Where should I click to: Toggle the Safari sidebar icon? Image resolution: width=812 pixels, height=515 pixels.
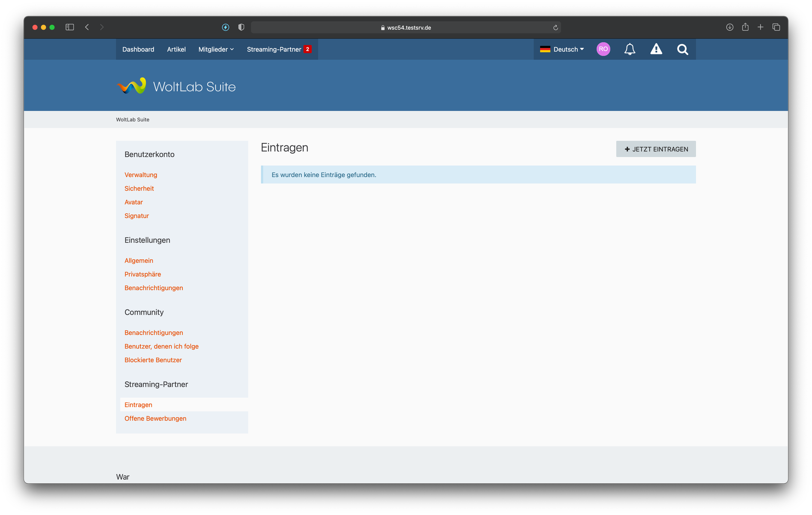coord(70,27)
